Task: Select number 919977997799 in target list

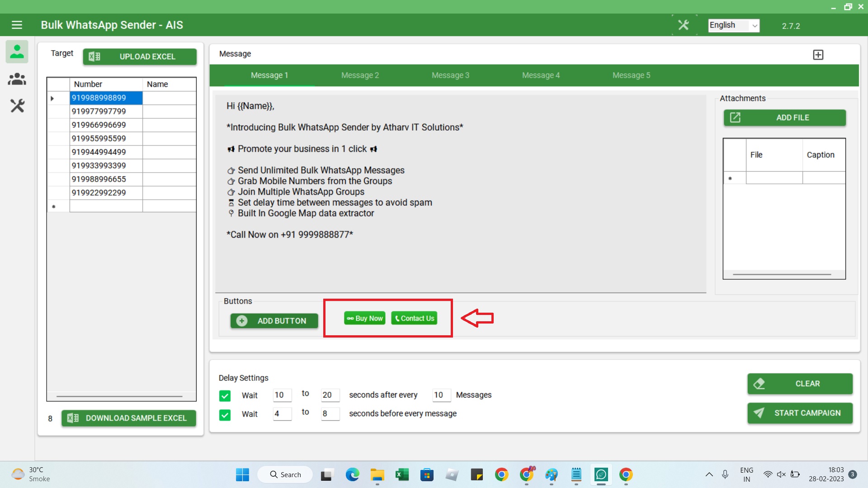Action: [106, 111]
